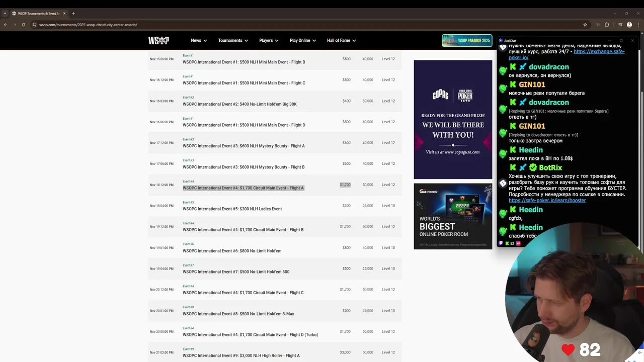Open the browser profile avatar

tap(629, 25)
